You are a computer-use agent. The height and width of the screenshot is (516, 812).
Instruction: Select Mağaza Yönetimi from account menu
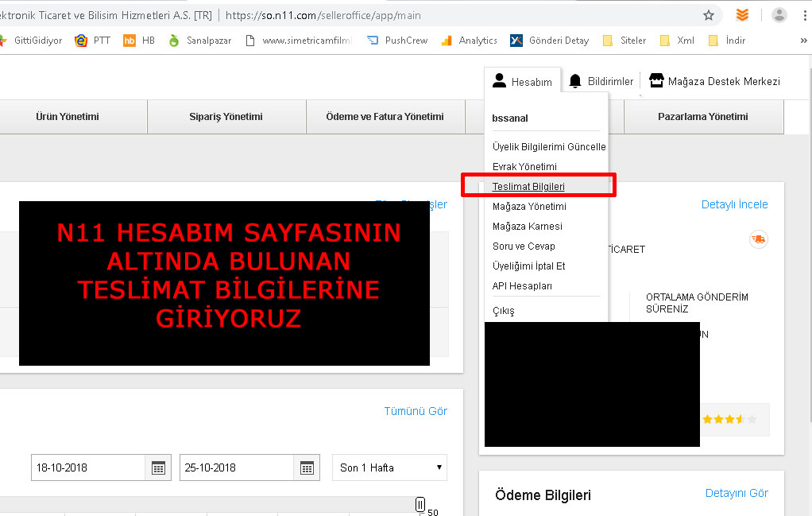(x=529, y=206)
